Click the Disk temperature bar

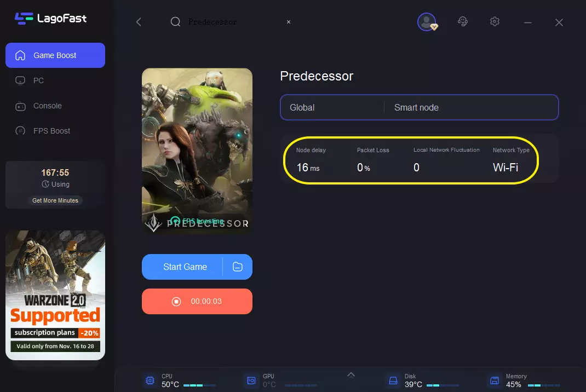click(x=443, y=385)
